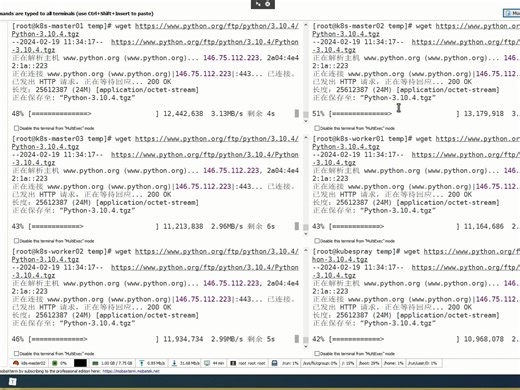Click '[root@kubespray temp]#' prompt text
This screenshot has height=390, width=520.
[356, 251]
